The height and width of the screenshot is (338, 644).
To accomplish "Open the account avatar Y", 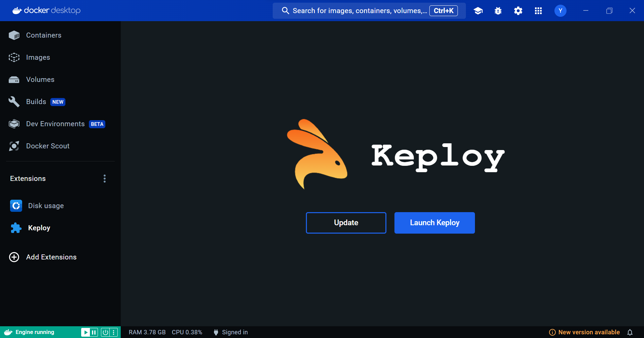I will 560,11.
